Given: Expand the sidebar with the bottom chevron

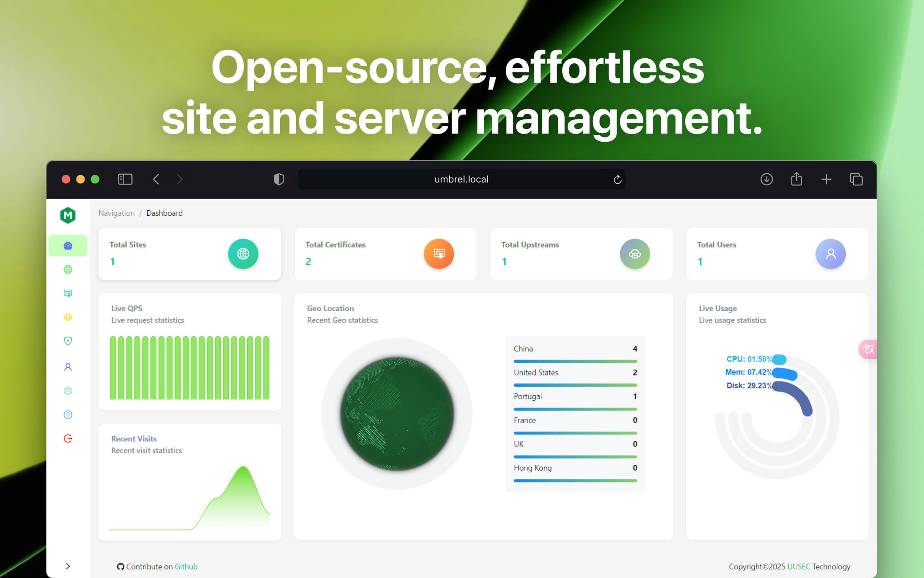Looking at the screenshot, I should click(x=68, y=566).
